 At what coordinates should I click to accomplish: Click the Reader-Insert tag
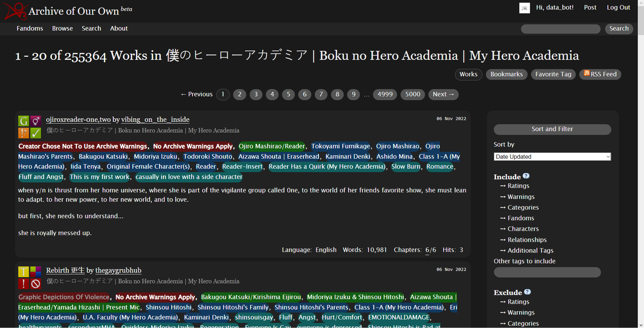coord(243,167)
